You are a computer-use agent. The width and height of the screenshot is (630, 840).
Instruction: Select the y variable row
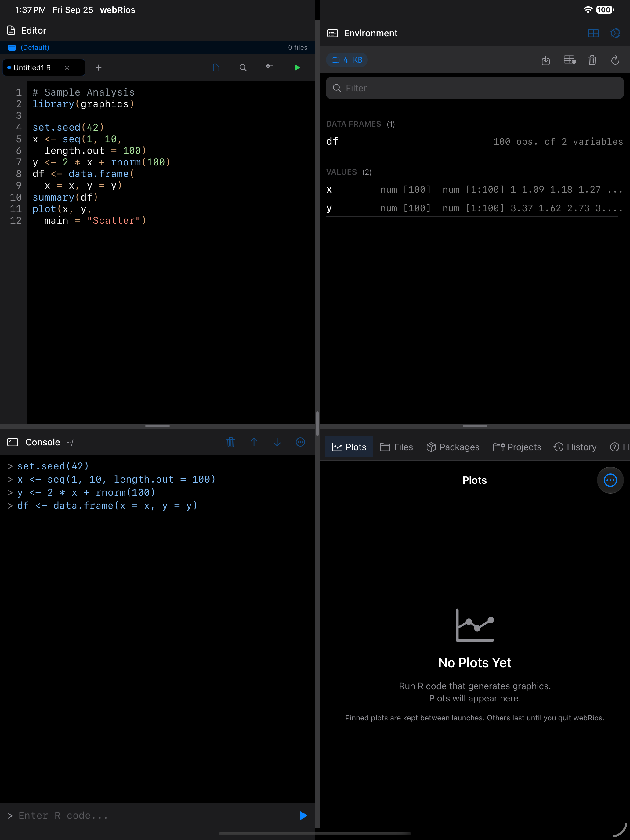click(475, 208)
